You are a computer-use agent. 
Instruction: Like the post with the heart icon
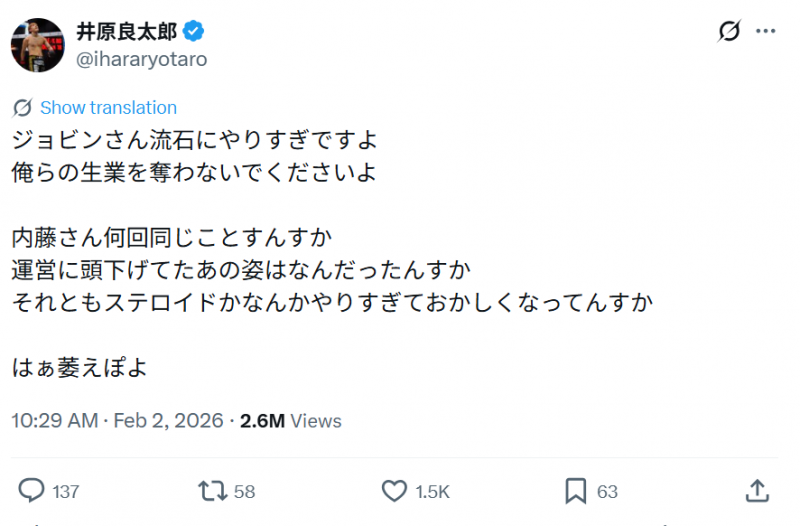pyautogui.click(x=395, y=490)
